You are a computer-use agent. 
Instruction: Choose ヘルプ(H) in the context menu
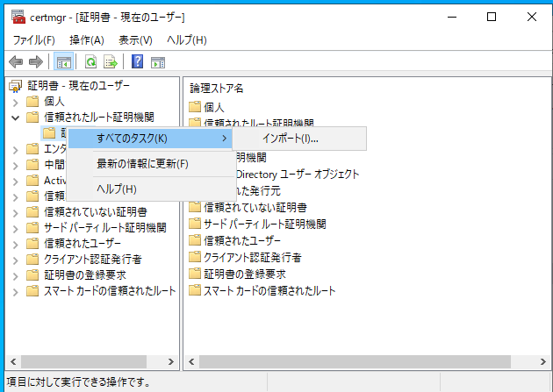click(x=151, y=189)
